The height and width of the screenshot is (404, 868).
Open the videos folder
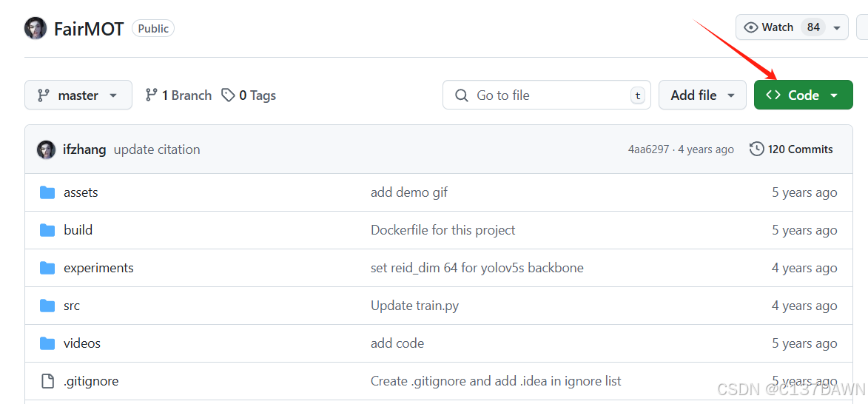click(x=82, y=343)
